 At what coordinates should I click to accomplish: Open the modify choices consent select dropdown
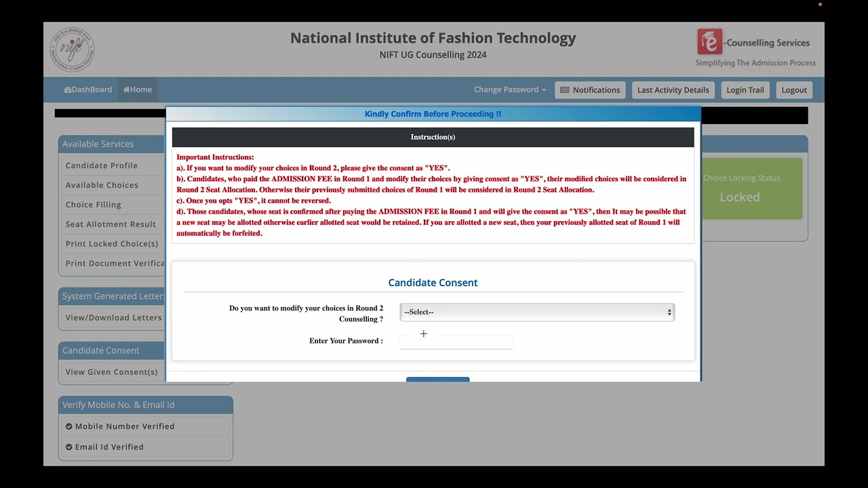click(x=537, y=312)
